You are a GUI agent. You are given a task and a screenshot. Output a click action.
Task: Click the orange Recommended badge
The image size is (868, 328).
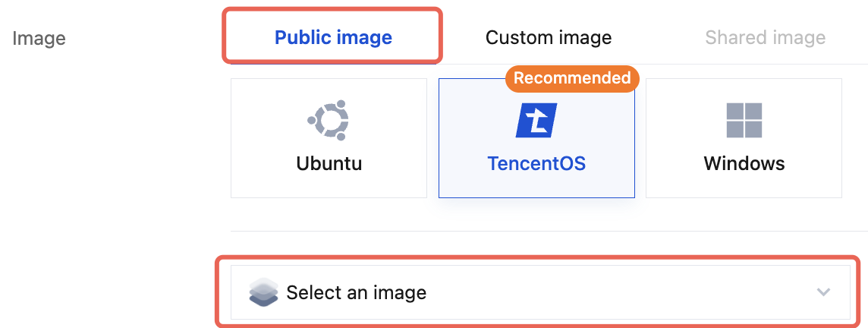pos(572,78)
